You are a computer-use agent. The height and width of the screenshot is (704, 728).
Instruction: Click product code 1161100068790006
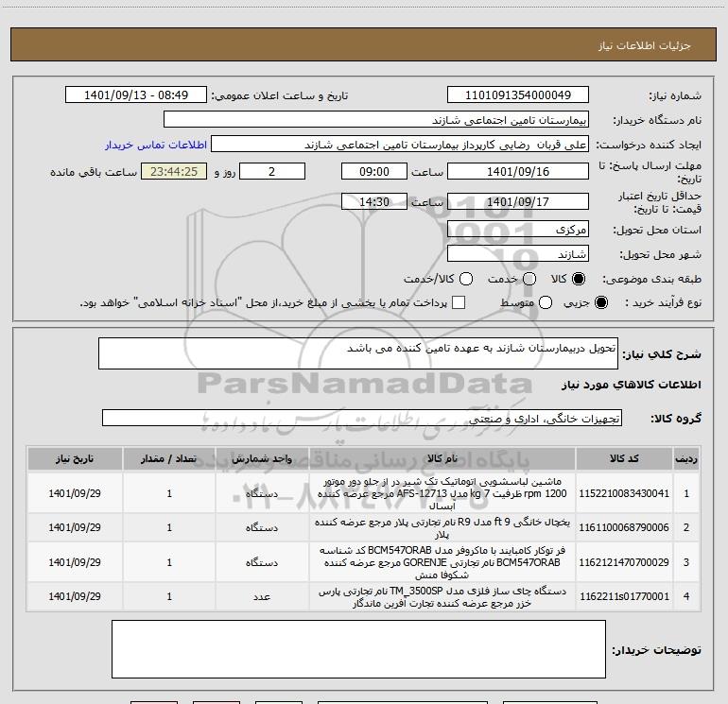pyautogui.click(x=624, y=527)
